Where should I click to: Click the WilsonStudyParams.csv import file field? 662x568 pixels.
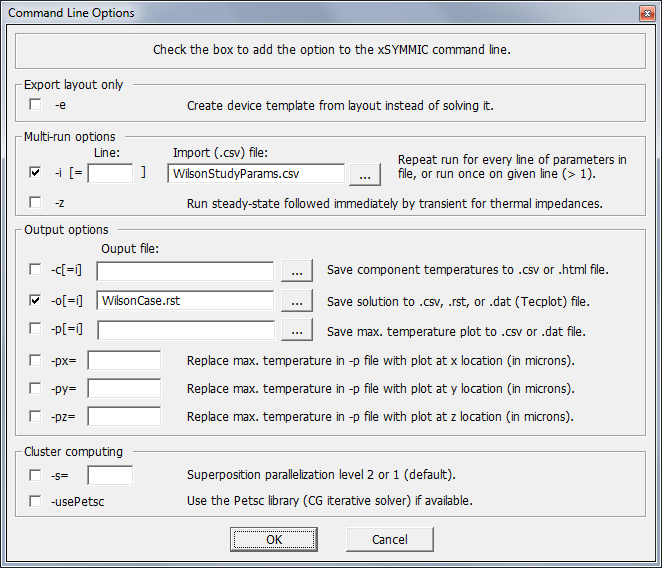(256, 174)
